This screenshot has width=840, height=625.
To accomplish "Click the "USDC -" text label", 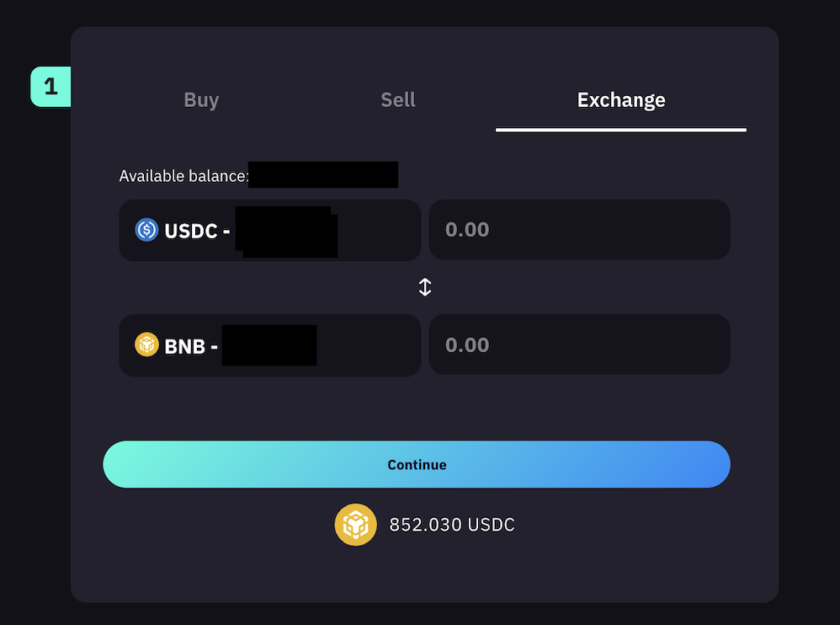I will tap(197, 231).
